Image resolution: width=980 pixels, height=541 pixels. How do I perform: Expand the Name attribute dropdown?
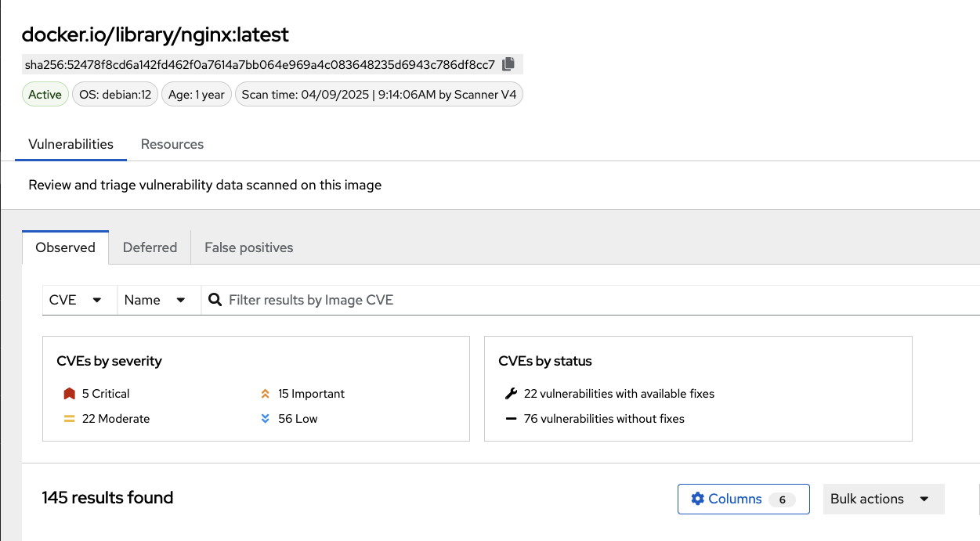[x=154, y=300]
